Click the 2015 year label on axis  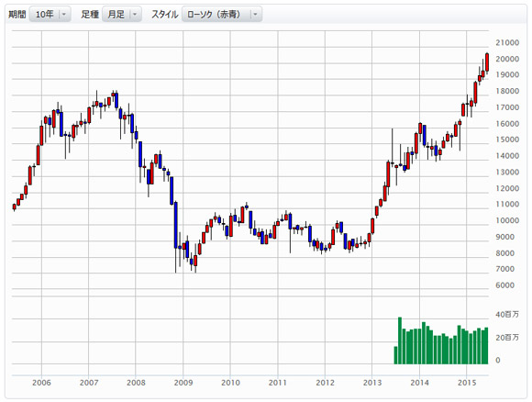[467, 383]
